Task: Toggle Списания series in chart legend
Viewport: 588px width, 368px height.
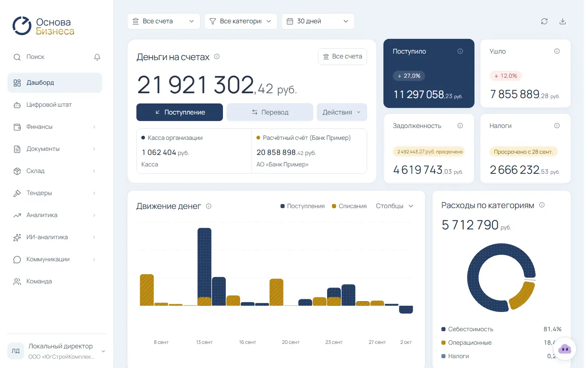Action: [349, 206]
